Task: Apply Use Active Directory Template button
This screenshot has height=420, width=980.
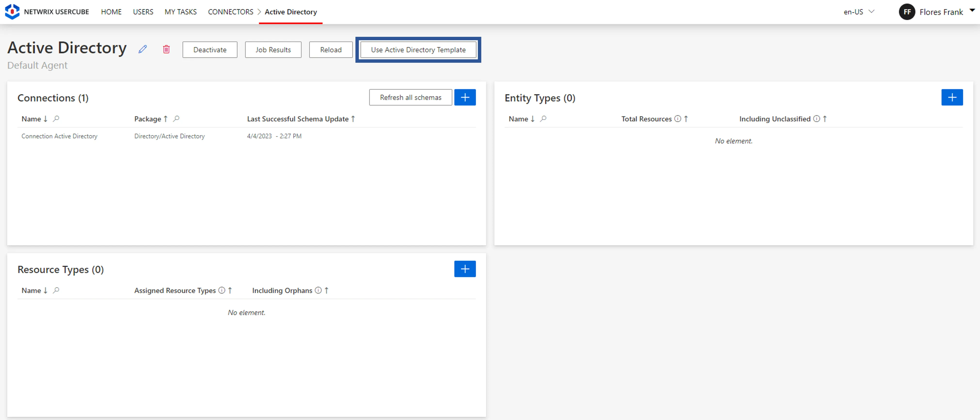Action: pyautogui.click(x=418, y=50)
